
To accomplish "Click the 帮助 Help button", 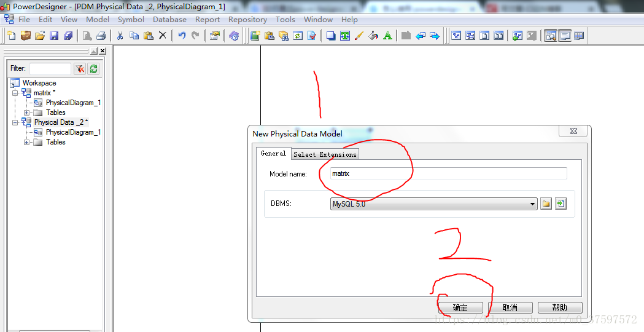I will pos(560,308).
